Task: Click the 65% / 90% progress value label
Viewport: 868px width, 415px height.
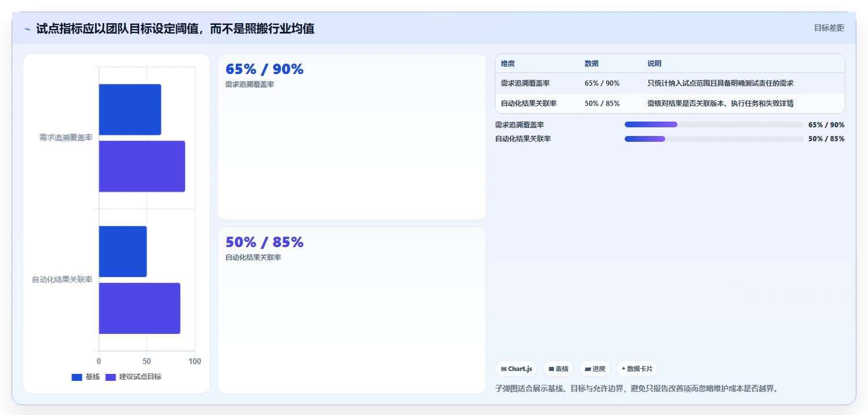Action: pyautogui.click(x=826, y=125)
